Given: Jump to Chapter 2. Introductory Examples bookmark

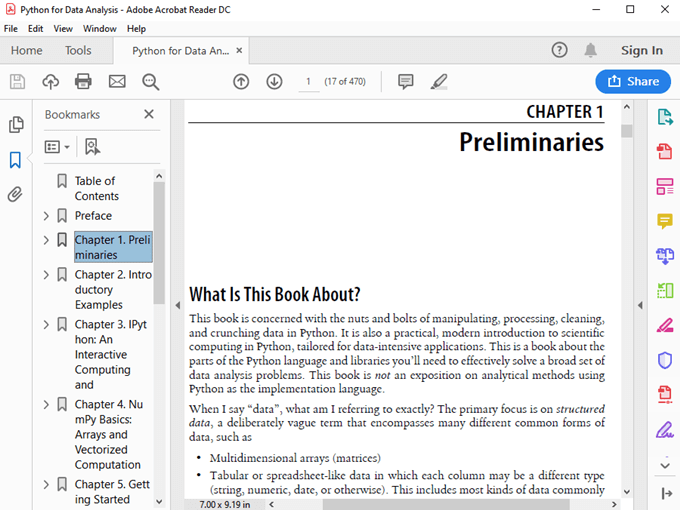Looking at the screenshot, I should pos(113,290).
